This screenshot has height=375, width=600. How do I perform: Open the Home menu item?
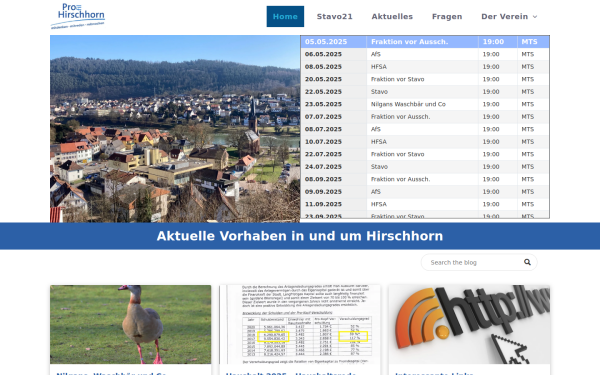tap(285, 16)
